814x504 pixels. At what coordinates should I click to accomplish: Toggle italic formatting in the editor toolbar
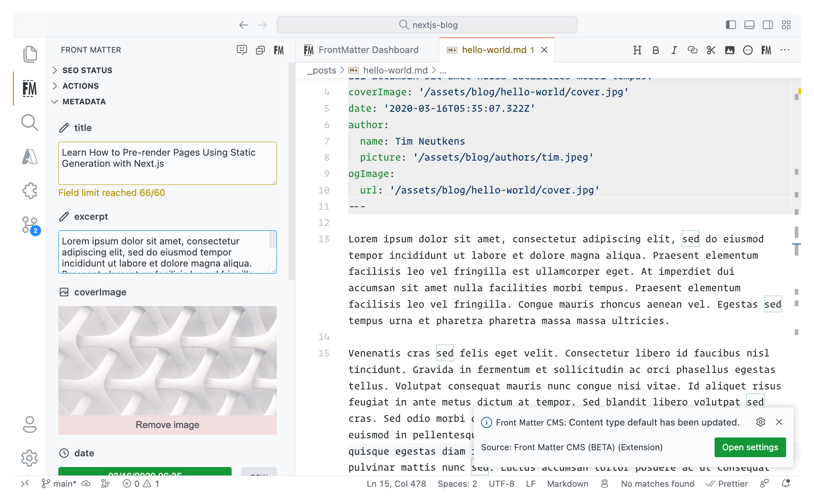[x=674, y=50]
